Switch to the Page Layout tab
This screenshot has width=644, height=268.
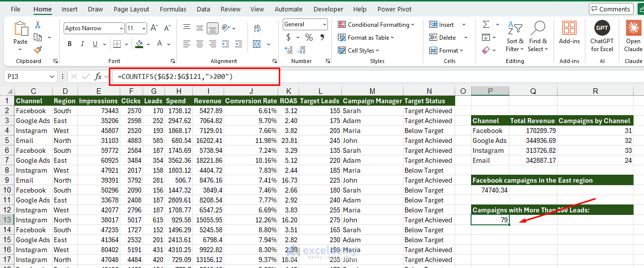131,9
